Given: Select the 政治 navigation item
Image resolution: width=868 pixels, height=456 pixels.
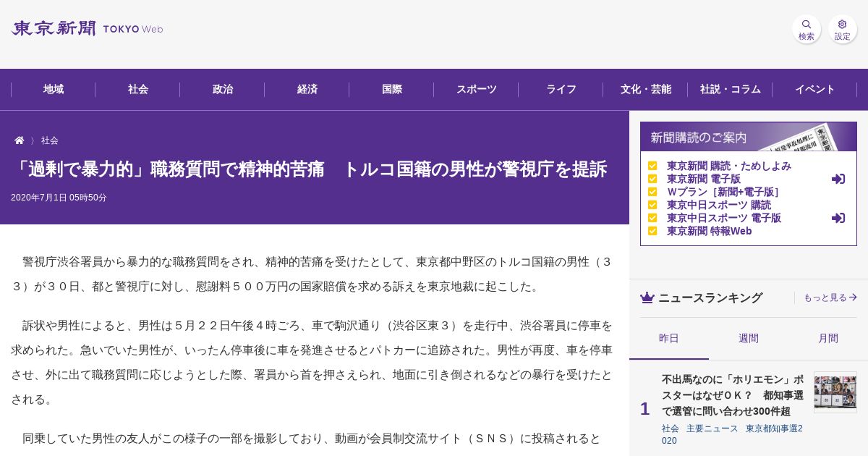Looking at the screenshot, I should click(x=223, y=89).
